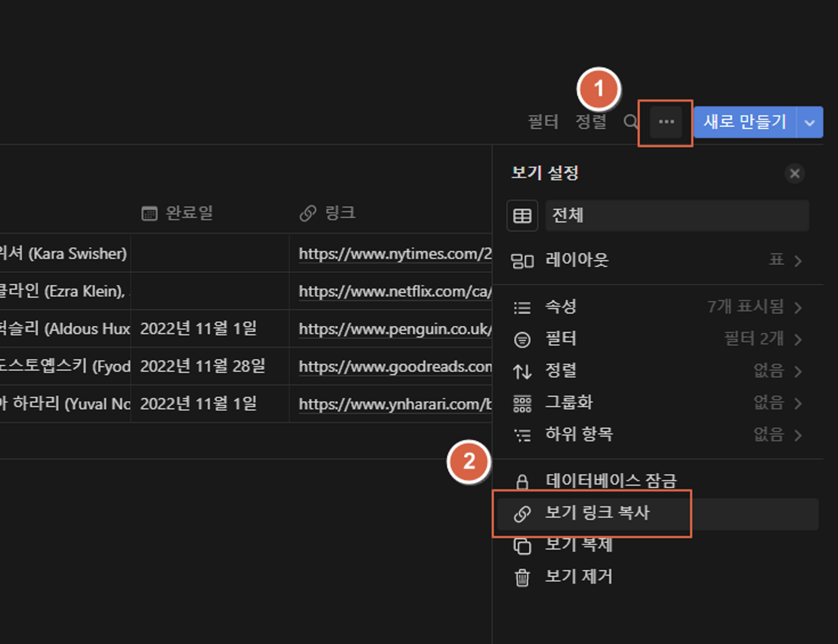Click the 전체 view name field
The height and width of the screenshot is (644, 838).
677,215
